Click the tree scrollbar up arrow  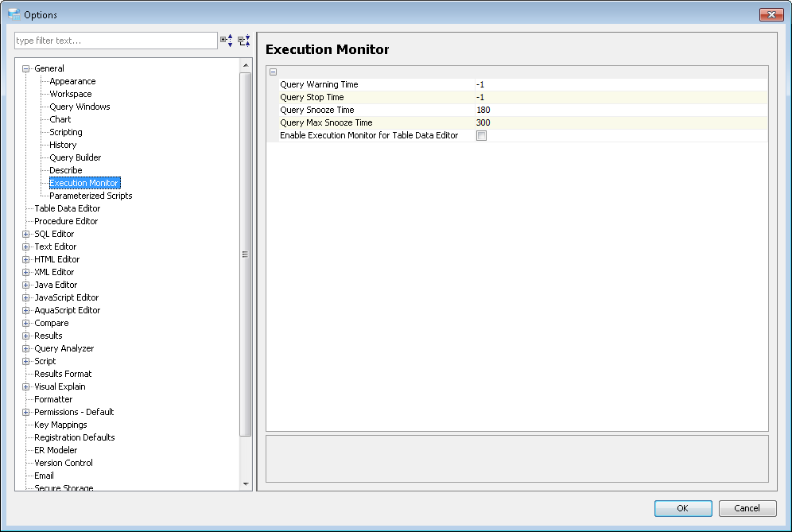pyautogui.click(x=246, y=65)
